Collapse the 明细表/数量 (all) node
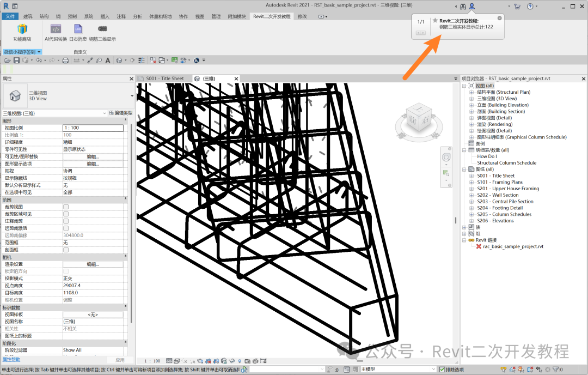This screenshot has height=375, width=588. click(464, 150)
